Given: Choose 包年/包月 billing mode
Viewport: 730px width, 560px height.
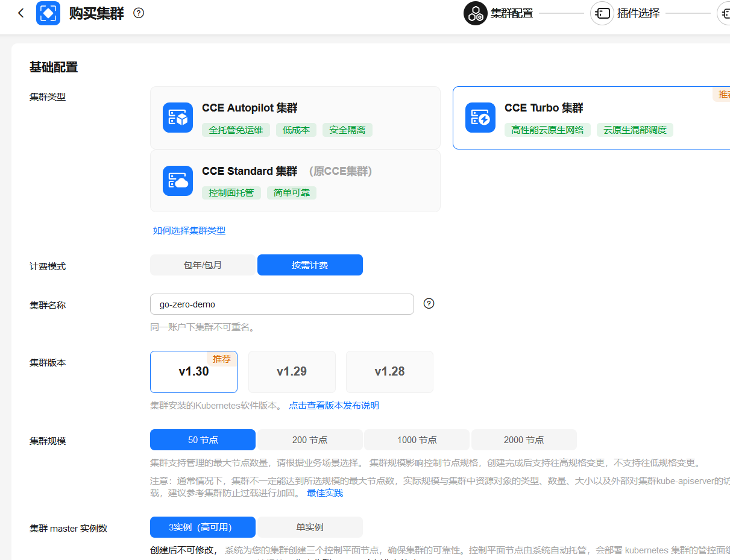Looking at the screenshot, I should tap(203, 265).
